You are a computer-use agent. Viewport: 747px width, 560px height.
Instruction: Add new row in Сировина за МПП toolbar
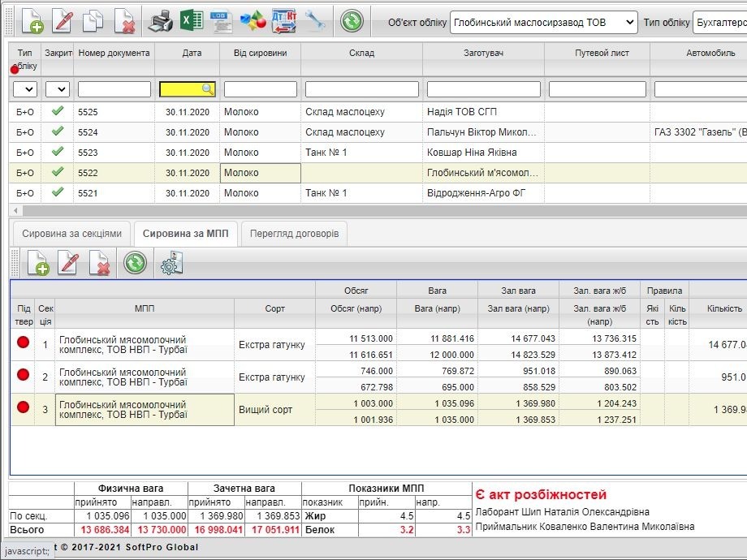tap(38, 263)
